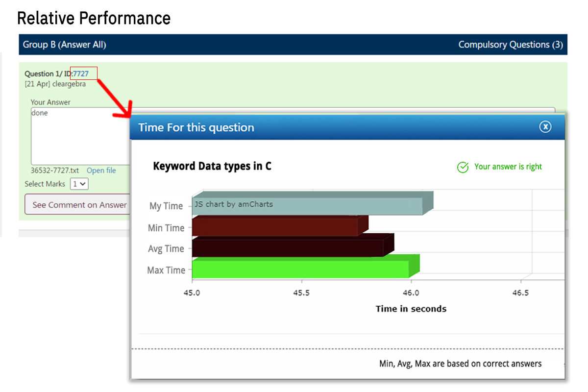The height and width of the screenshot is (392, 588).
Task: Select the Avg Time chart bar
Action: pos(287,247)
